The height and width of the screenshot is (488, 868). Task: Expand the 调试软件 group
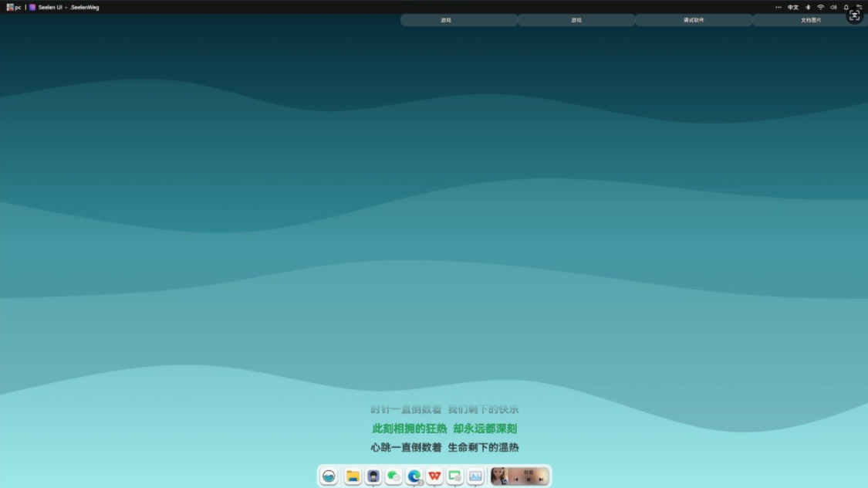click(692, 20)
